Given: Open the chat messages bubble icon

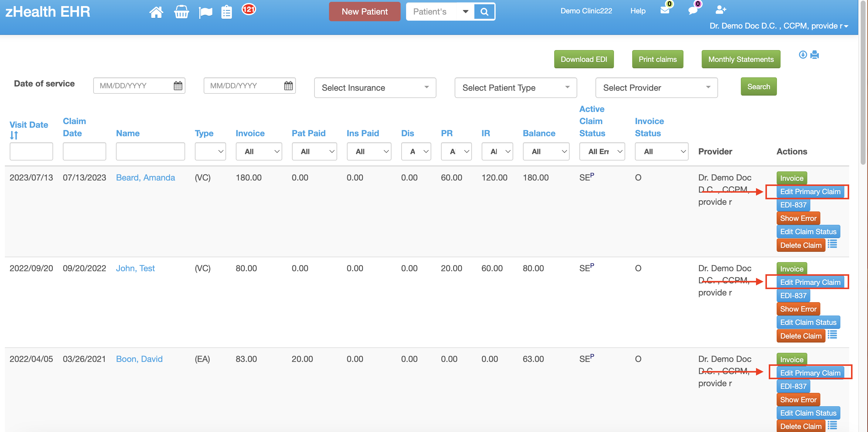Looking at the screenshot, I should pyautogui.click(x=693, y=10).
